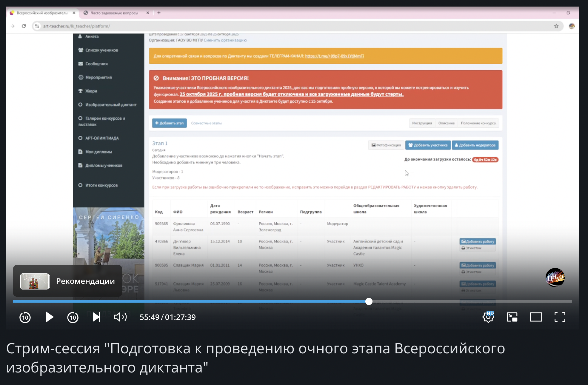The width and height of the screenshot is (588, 385).
Task: Skip forward 10 seconds
Action: click(x=73, y=317)
